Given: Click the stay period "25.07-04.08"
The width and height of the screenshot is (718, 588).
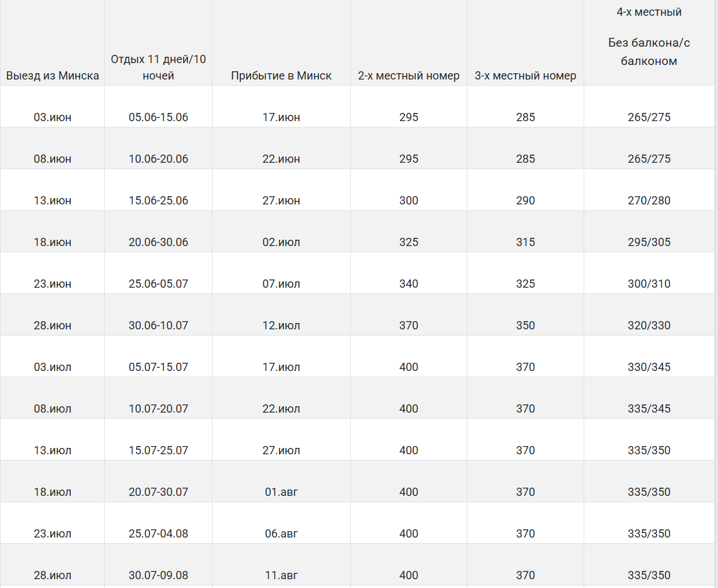Looking at the screenshot, I should click(x=158, y=534).
